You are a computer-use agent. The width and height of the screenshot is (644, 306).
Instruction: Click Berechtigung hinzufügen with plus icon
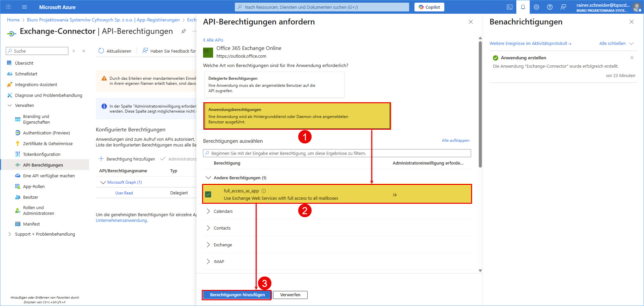tap(127, 159)
